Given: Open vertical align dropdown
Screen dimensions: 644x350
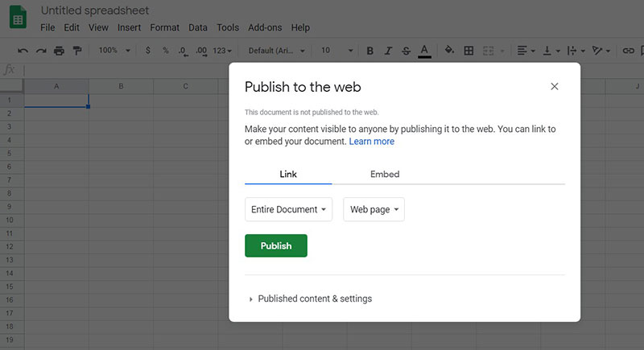Looking at the screenshot, I should click(551, 51).
